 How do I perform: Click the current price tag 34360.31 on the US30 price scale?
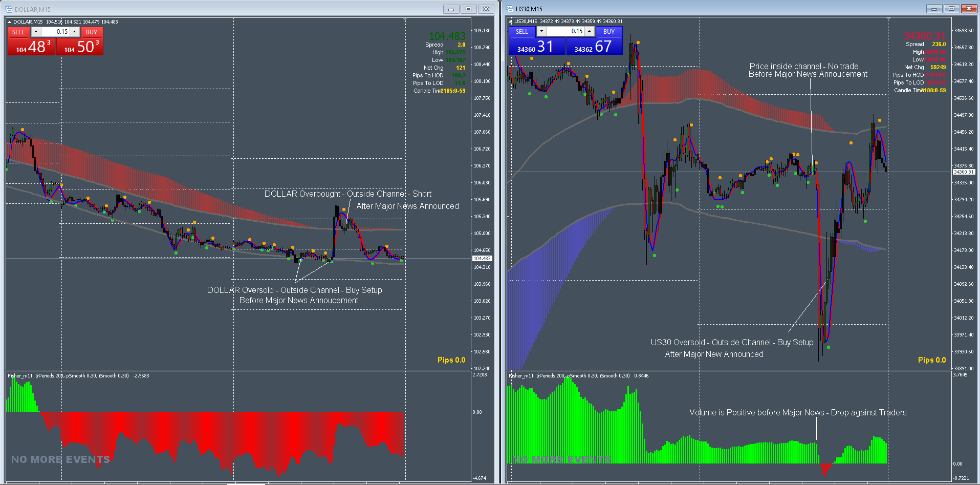(964, 172)
